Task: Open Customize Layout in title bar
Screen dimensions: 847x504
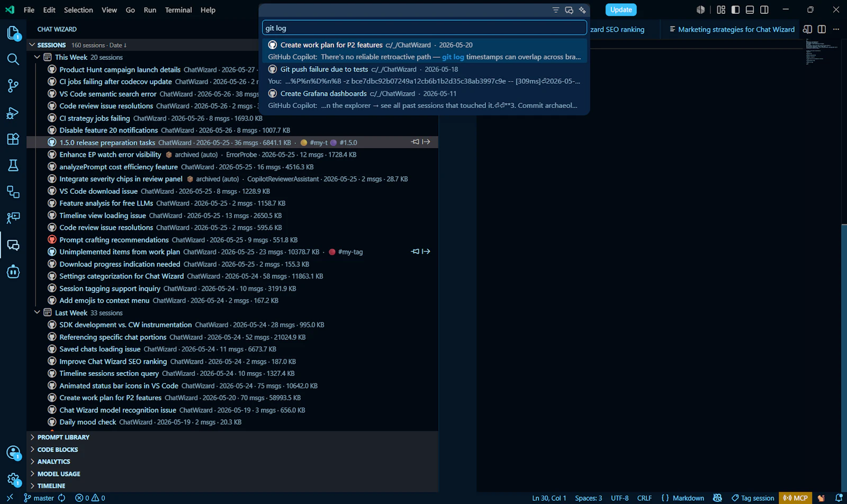Action: pyautogui.click(x=721, y=10)
